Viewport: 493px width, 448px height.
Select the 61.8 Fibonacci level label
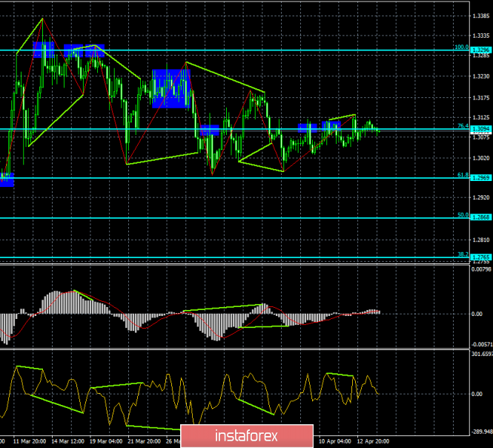[462, 175]
